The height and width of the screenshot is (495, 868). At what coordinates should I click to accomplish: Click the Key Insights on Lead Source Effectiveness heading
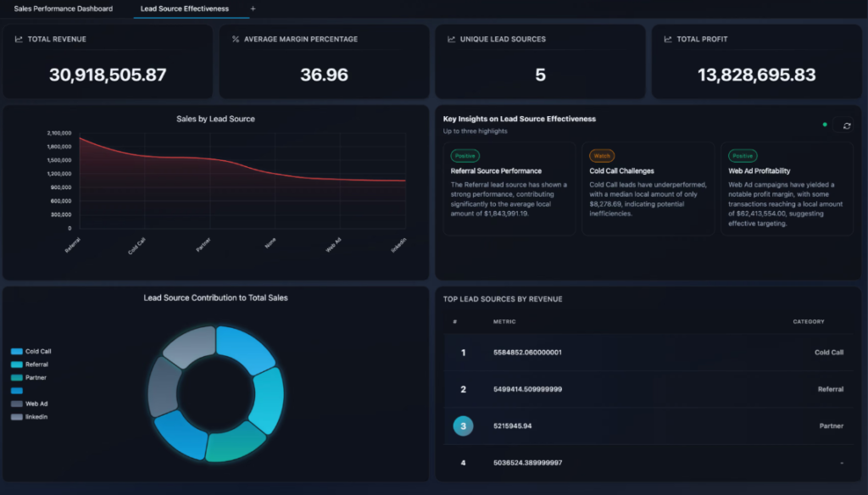tap(520, 119)
